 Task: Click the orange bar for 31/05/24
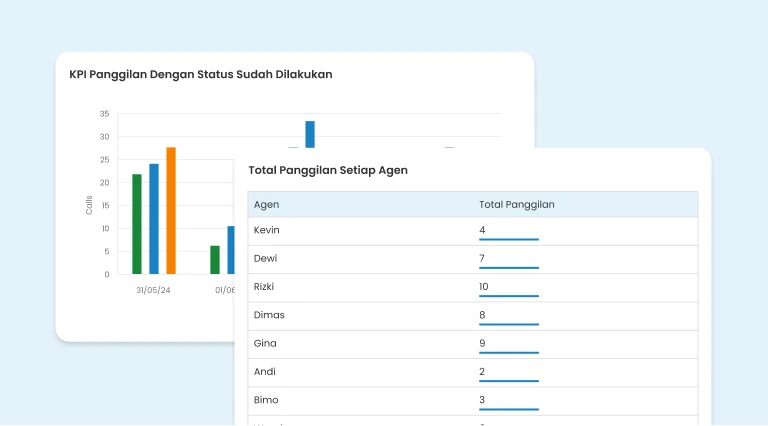(x=171, y=211)
